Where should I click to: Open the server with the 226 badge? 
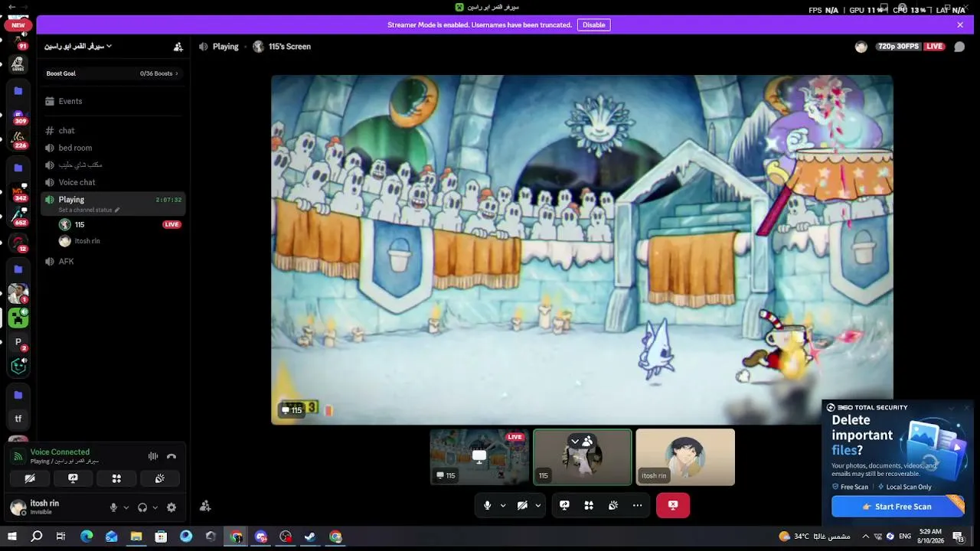(x=18, y=141)
